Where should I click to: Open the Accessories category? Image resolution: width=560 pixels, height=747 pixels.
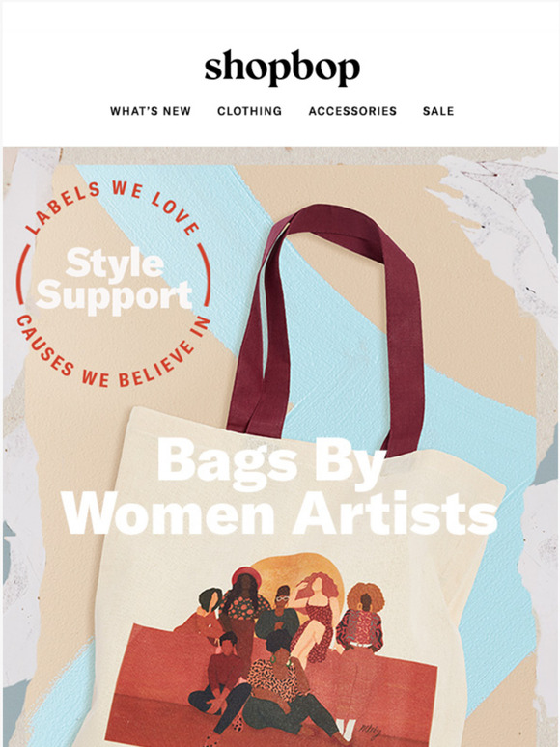click(352, 111)
